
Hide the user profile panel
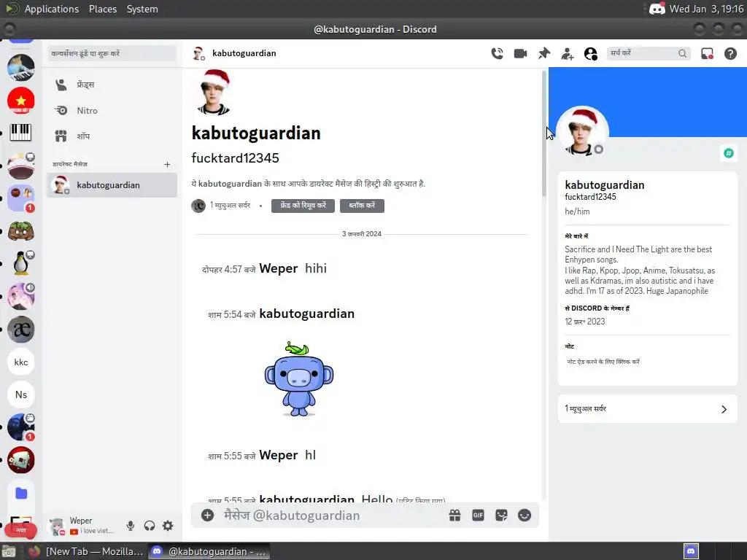pyautogui.click(x=591, y=54)
